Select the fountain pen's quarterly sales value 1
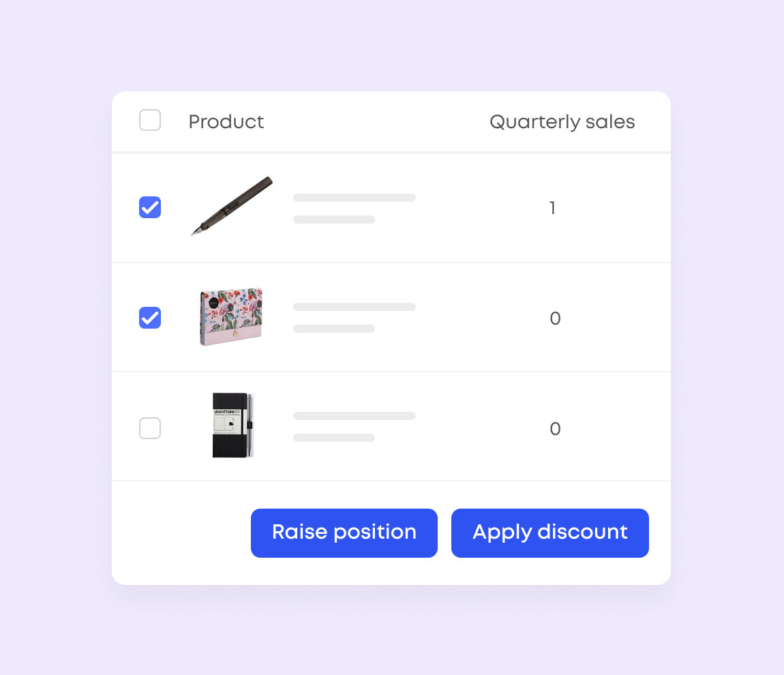 [x=552, y=207]
